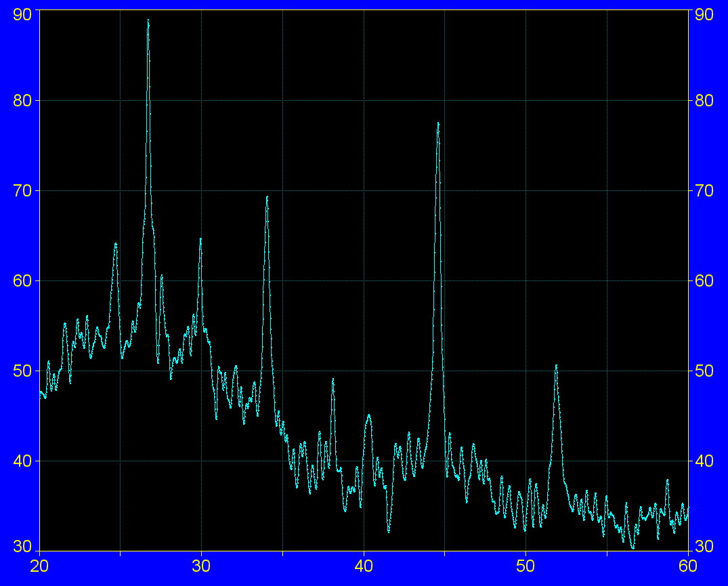Click the '40' label on right axis
The width and height of the screenshot is (728, 586).
[x=704, y=461]
